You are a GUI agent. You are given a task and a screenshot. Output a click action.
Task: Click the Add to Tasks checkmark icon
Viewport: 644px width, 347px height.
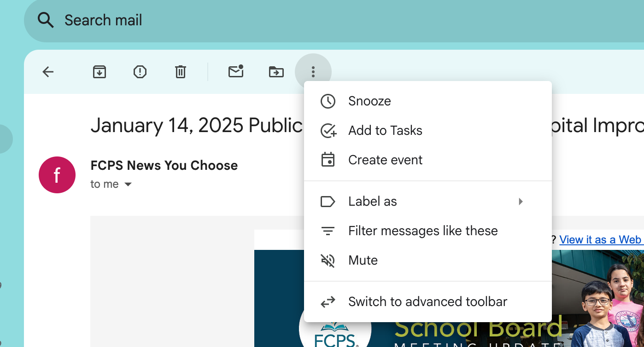(x=328, y=131)
